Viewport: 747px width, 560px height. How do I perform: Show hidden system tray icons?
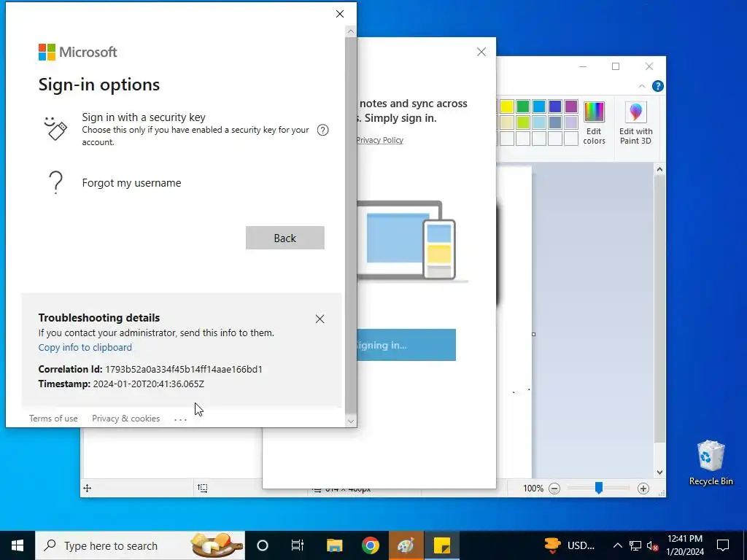617,545
